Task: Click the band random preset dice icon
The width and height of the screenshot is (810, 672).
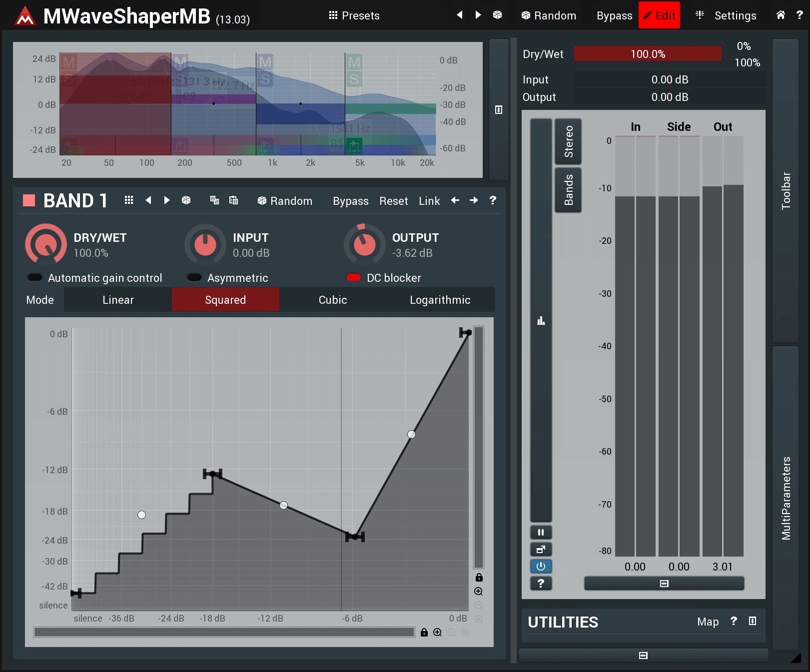Action: coord(186,200)
